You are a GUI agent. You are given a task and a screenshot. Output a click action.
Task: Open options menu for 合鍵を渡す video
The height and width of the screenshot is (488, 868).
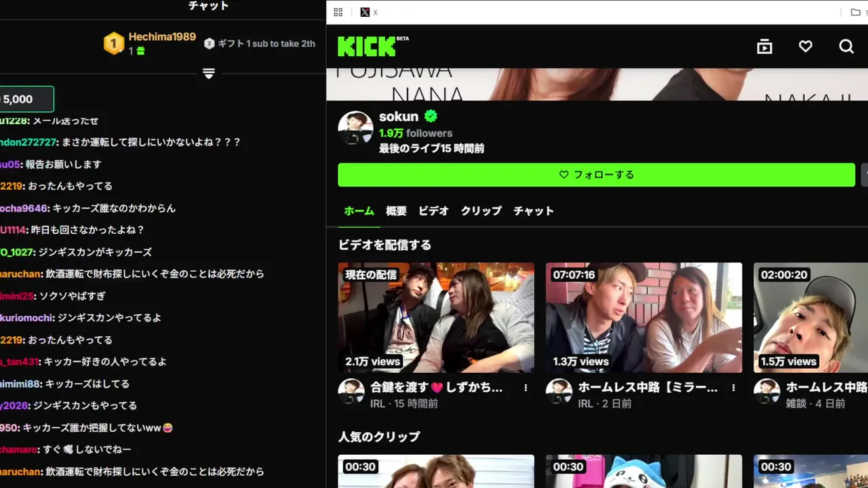[526, 388]
